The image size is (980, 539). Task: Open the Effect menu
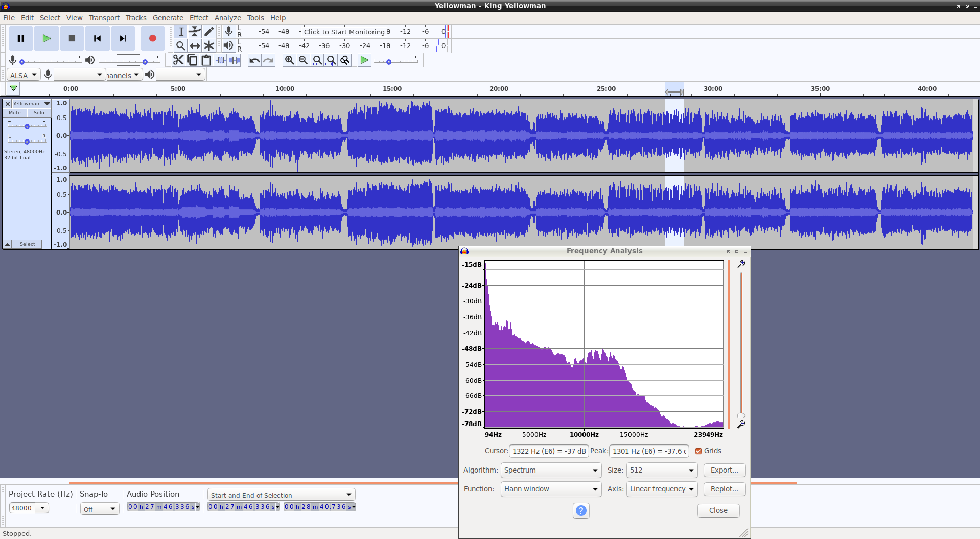point(199,18)
